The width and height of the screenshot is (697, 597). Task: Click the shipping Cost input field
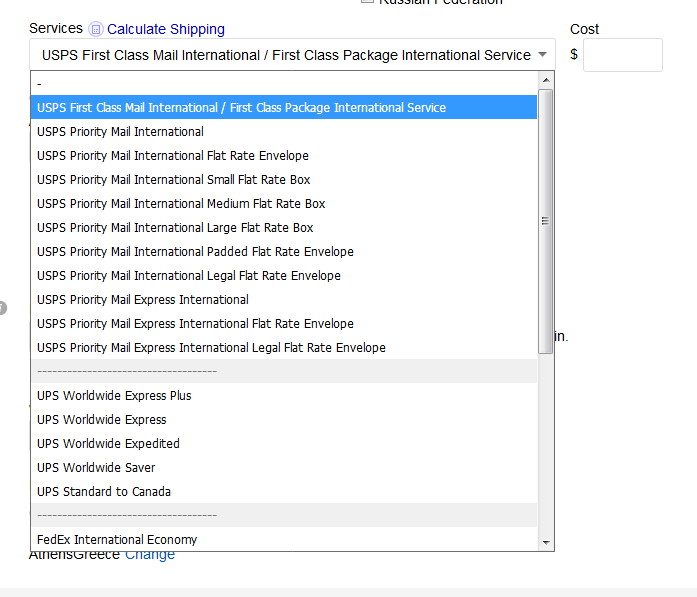pyautogui.click(x=622, y=55)
